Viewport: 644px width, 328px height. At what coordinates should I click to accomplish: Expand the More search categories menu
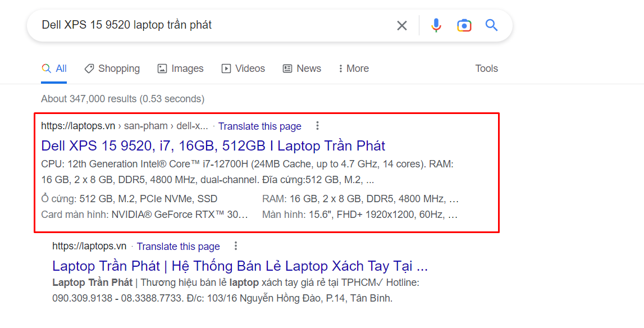(353, 68)
